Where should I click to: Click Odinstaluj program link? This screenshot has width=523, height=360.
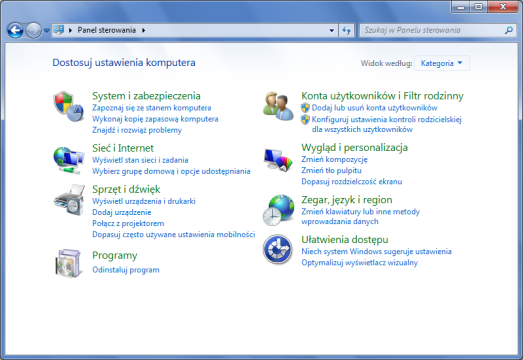[126, 270]
